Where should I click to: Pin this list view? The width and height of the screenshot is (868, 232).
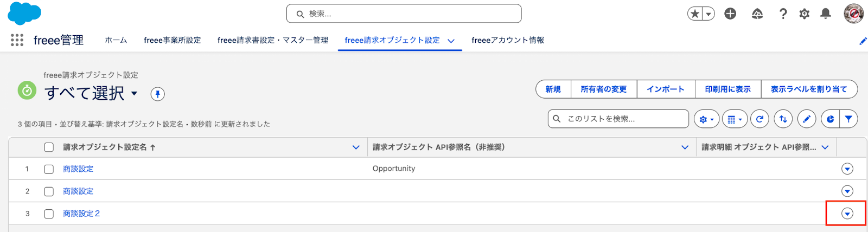[157, 94]
